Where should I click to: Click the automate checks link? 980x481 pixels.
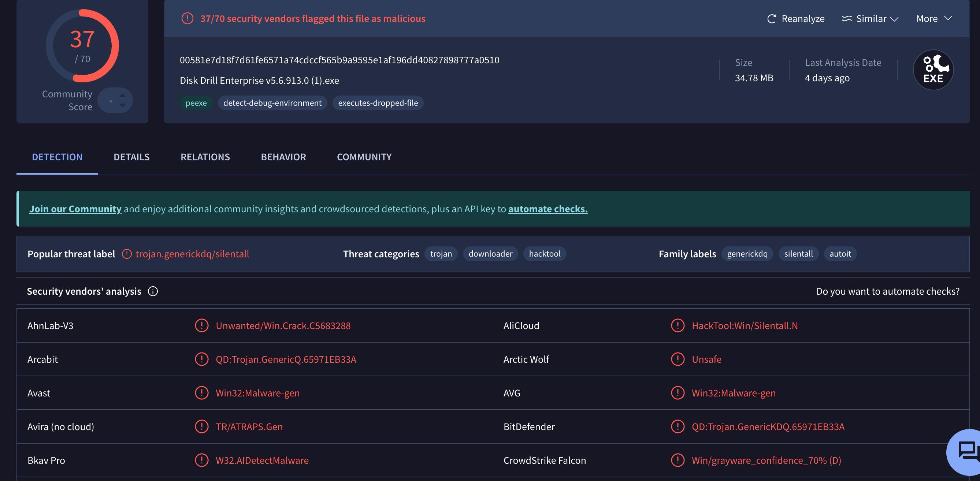(547, 209)
